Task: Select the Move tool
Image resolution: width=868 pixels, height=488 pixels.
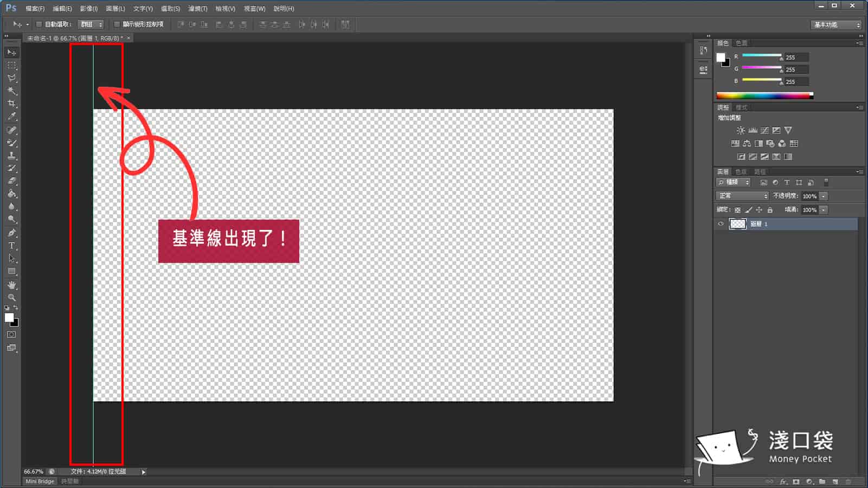Action: (x=12, y=52)
